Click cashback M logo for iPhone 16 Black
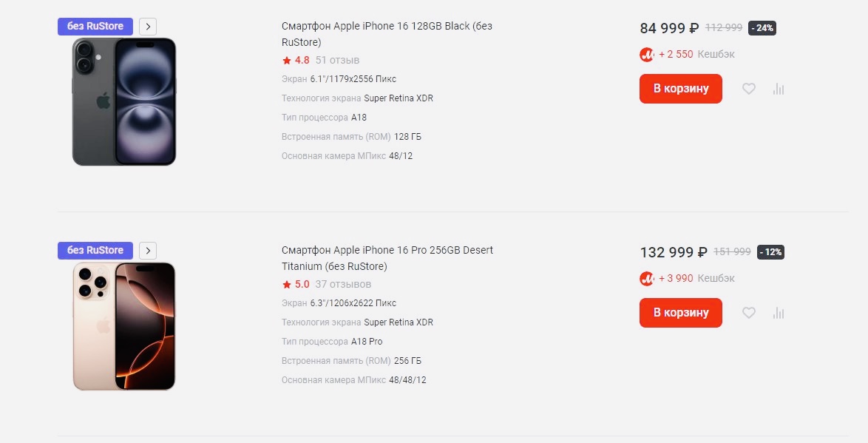The width and height of the screenshot is (868, 443). 647,55
